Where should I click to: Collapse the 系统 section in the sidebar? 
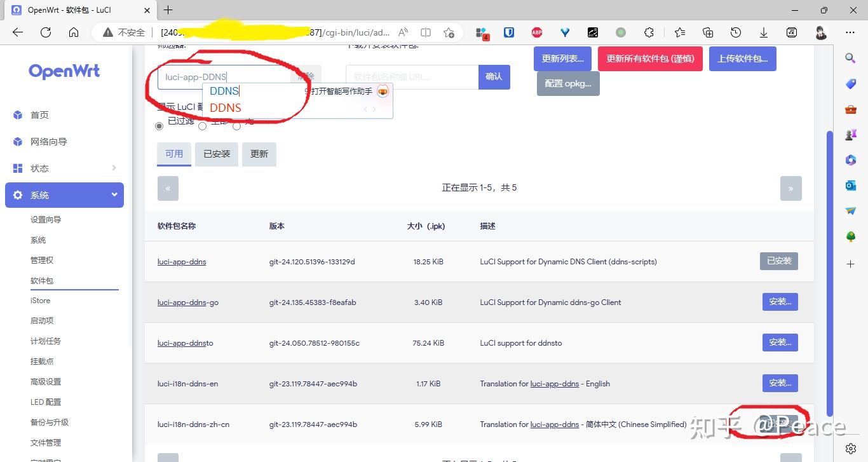(x=64, y=194)
